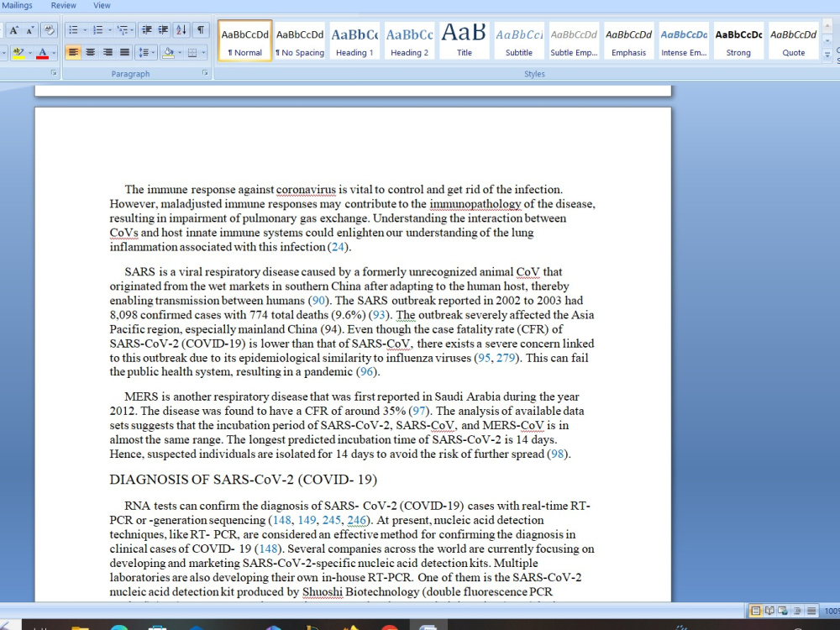The height and width of the screenshot is (630, 840).
Task: Click the Shrink Font icon
Action: 30,30
